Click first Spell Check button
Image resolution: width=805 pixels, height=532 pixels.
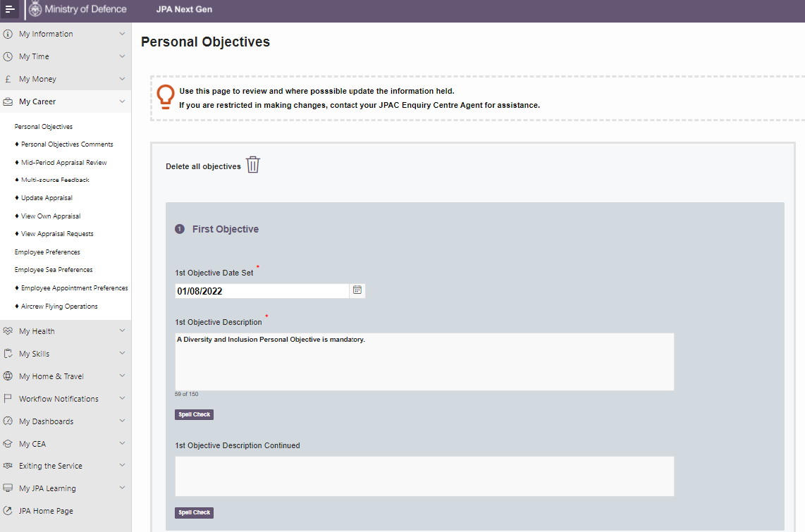[194, 414]
